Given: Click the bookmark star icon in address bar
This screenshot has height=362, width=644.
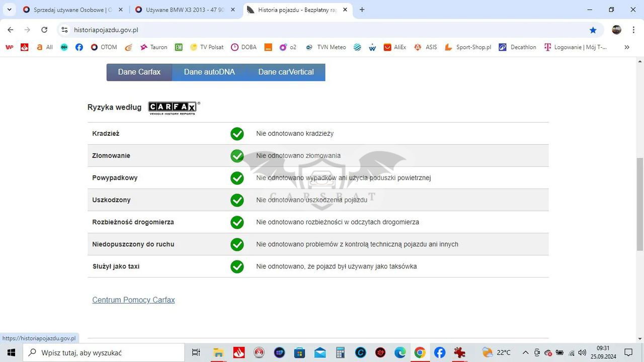Looking at the screenshot, I should 593,30.
